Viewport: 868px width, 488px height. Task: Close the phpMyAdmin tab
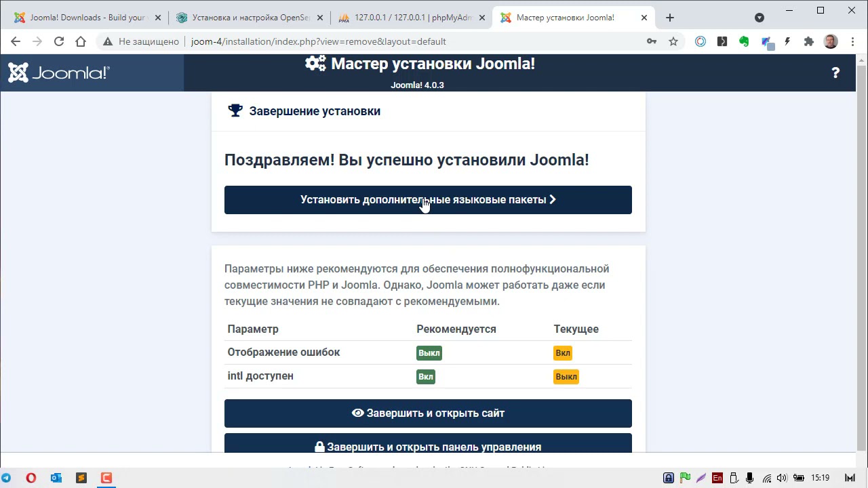coord(482,18)
